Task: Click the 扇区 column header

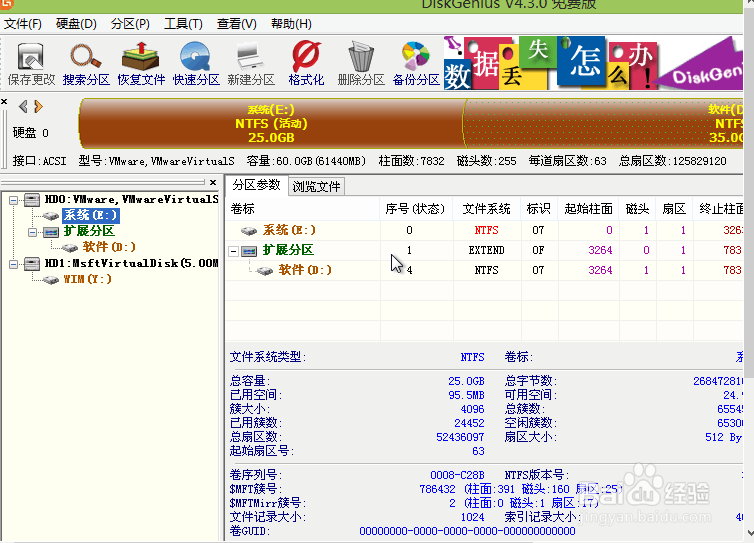Action: click(674, 209)
